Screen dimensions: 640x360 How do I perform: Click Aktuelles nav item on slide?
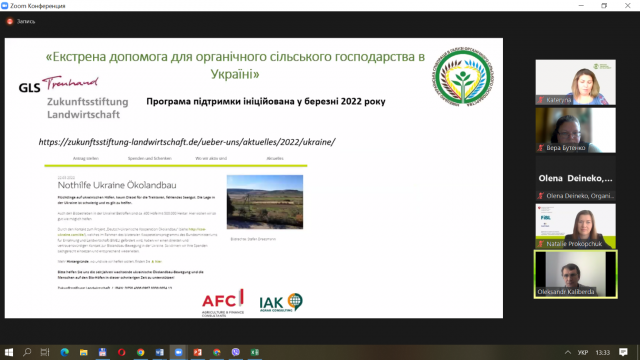tap(275, 158)
